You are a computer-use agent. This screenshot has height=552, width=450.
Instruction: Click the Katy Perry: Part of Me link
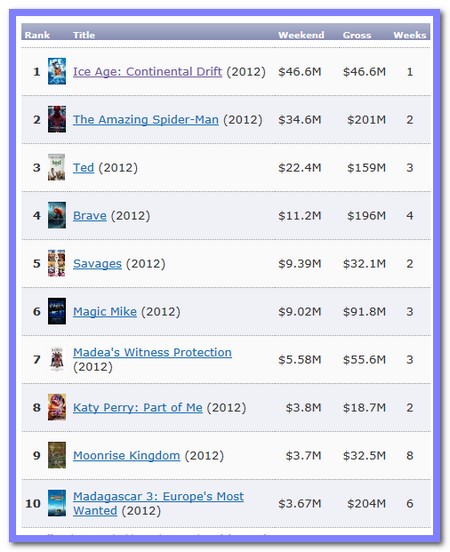coord(138,408)
